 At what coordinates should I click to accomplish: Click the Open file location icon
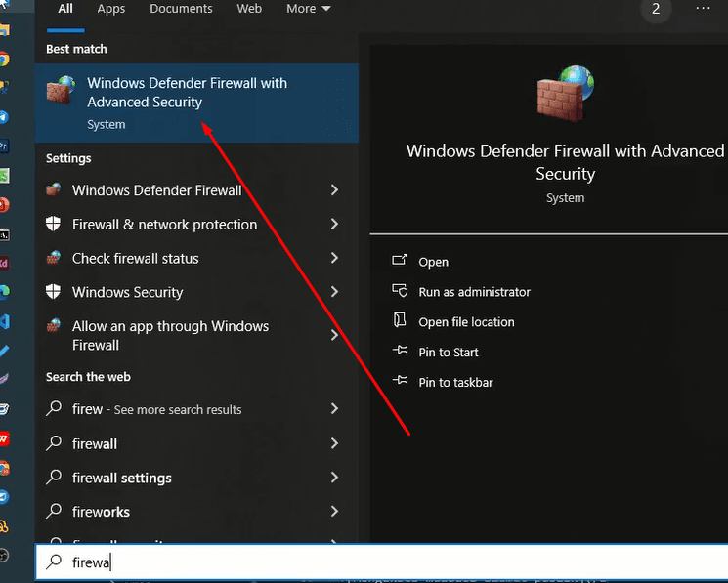click(x=399, y=321)
